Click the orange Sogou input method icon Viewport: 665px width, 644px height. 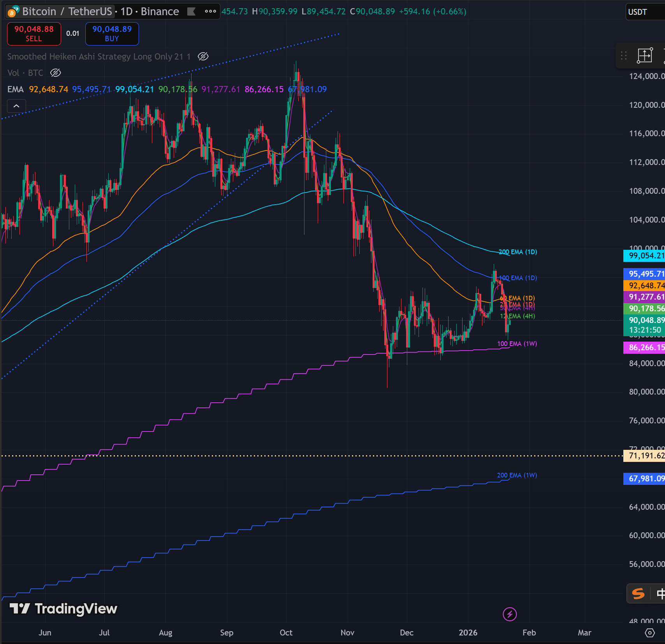638,594
